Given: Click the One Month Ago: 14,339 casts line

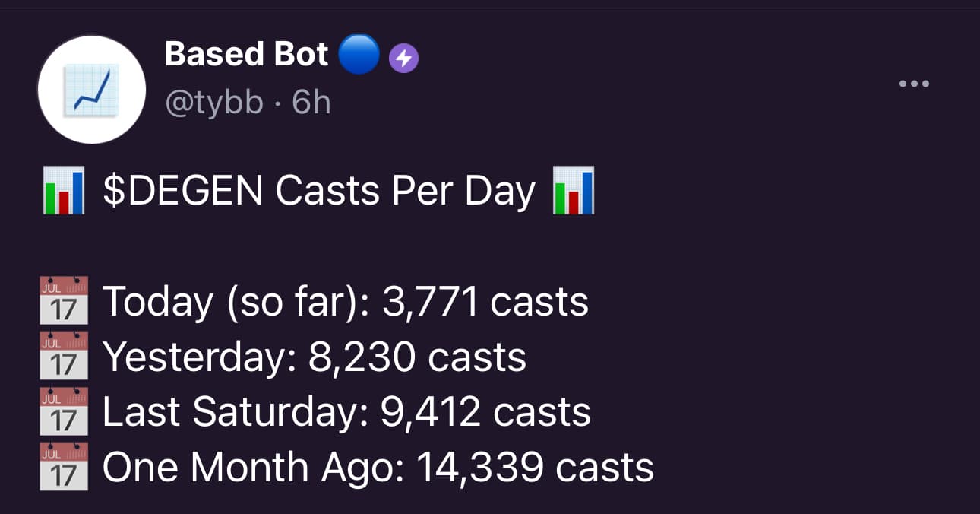Looking at the screenshot, I should coord(378,467).
